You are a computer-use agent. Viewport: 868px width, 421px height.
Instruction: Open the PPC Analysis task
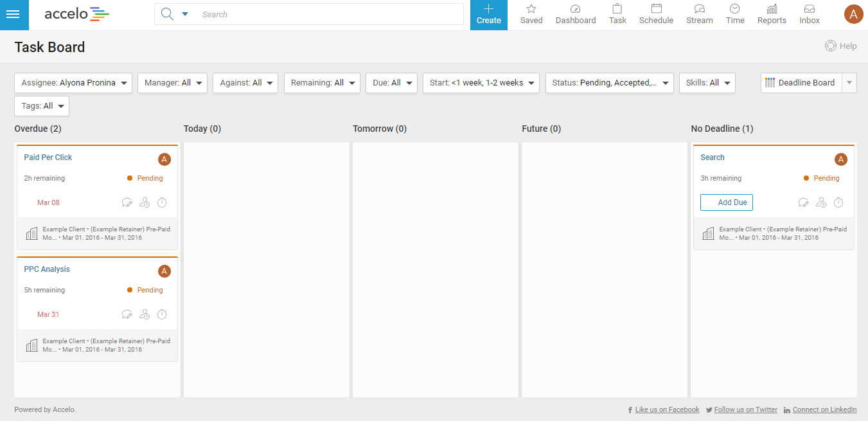point(47,269)
